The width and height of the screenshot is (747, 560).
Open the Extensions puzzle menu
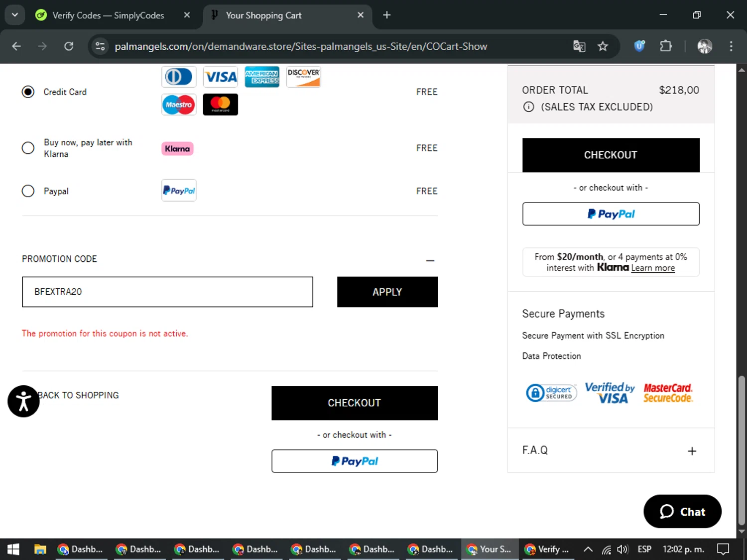[666, 46]
